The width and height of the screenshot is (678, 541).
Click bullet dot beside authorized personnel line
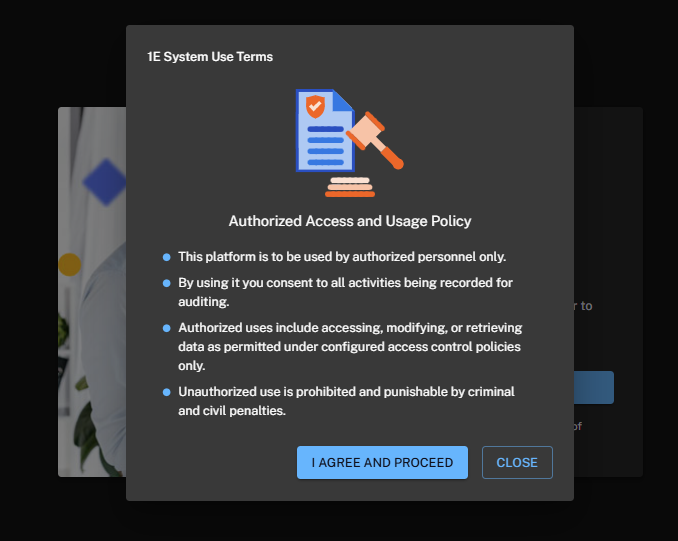click(x=167, y=257)
